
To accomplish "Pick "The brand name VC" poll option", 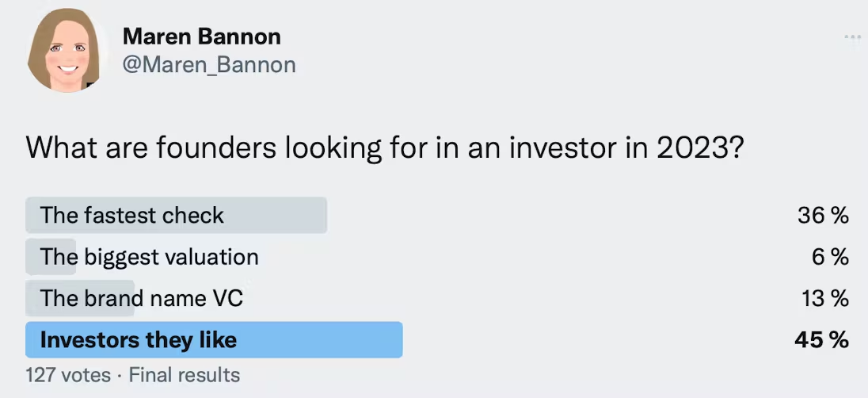I will pyautogui.click(x=142, y=298).
